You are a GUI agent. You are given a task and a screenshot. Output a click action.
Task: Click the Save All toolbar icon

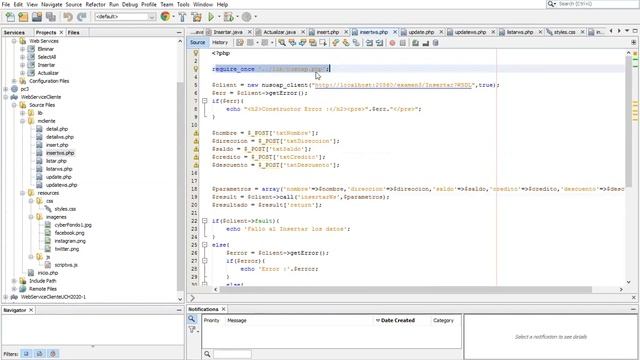51,17
